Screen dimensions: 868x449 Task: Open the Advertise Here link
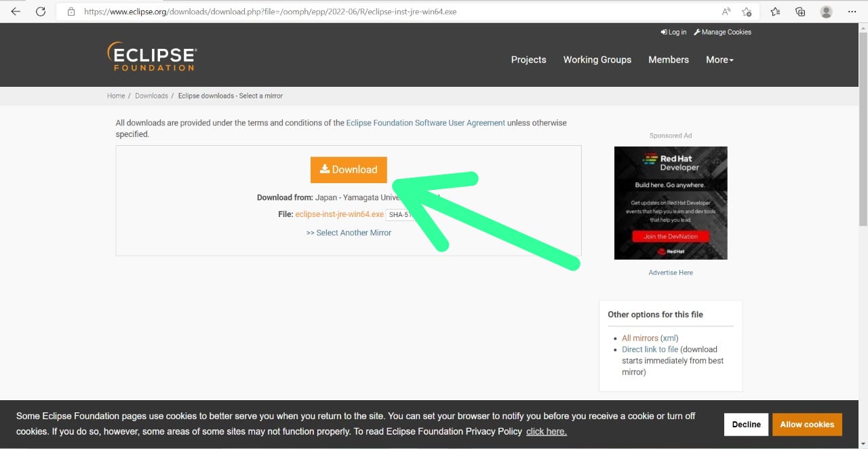click(671, 273)
